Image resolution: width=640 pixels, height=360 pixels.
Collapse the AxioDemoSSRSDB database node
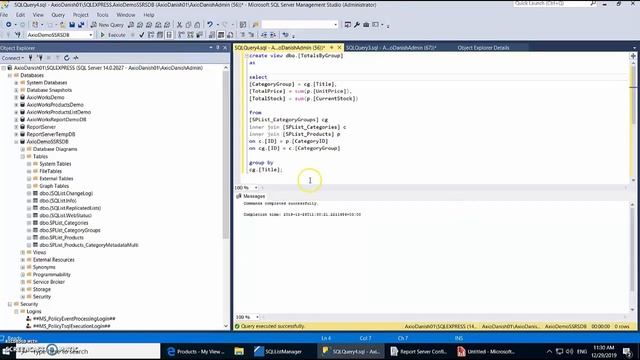click(16, 142)
